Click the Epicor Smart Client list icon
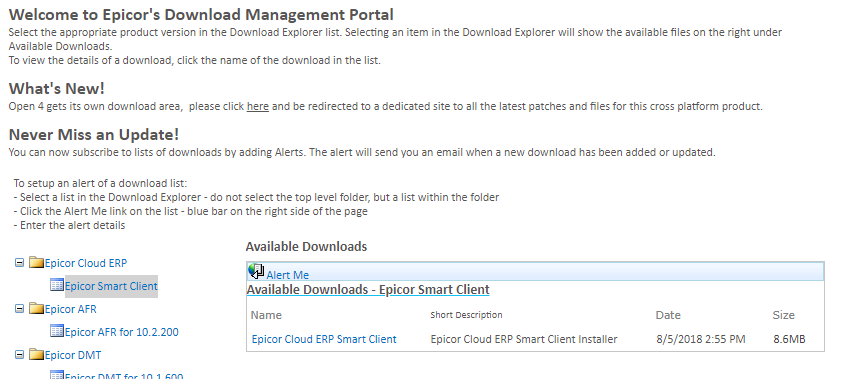Screen dimensions: 844x379 click(x=57, y=285)
